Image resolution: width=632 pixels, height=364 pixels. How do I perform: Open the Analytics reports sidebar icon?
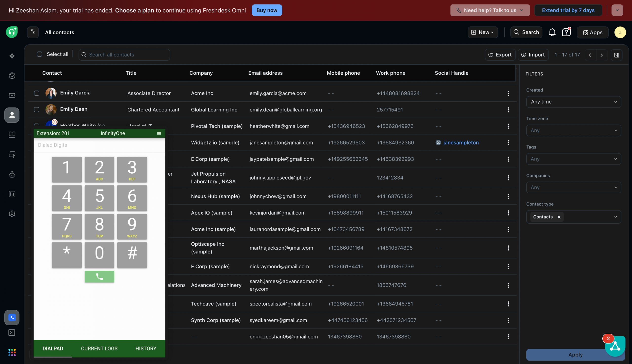(x=12, y=194)
